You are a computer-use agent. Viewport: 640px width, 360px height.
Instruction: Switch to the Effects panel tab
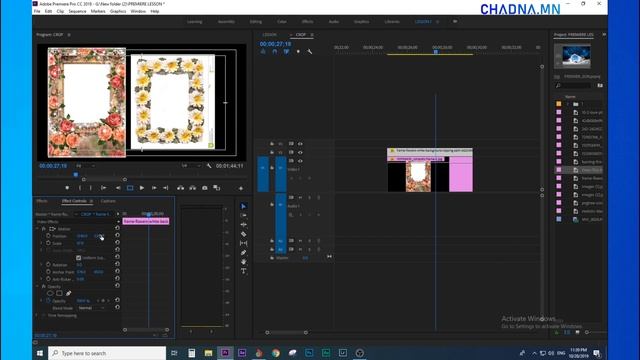42,201
